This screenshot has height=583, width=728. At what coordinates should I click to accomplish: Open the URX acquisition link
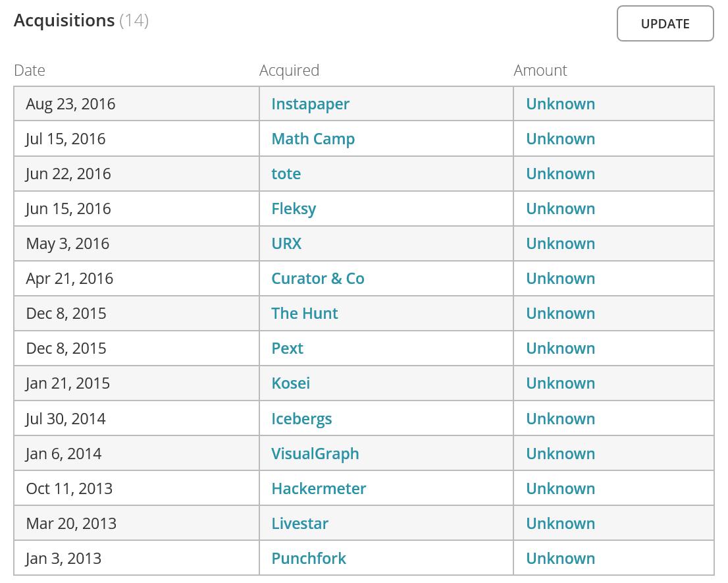tap(286, 244)
